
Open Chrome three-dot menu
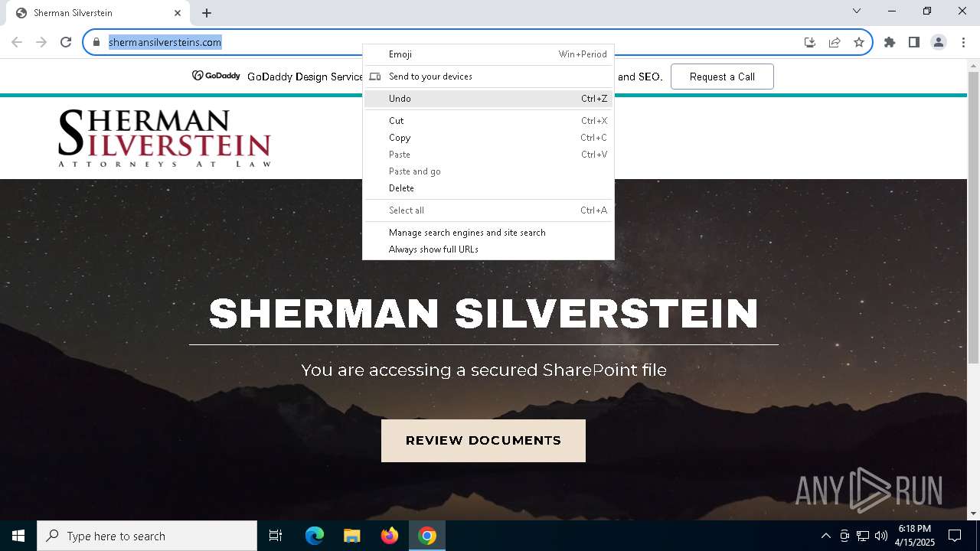(963, 42)
